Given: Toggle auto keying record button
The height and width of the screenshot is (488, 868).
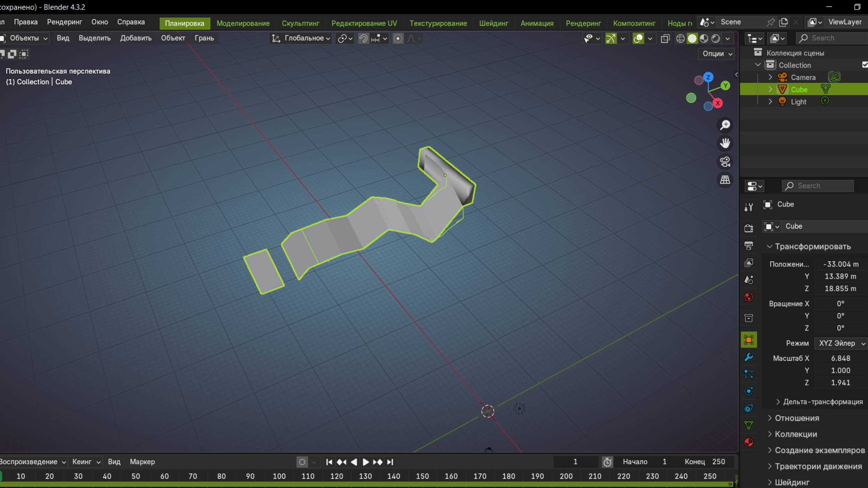Looking at the screenshot, I should [302, 462].
